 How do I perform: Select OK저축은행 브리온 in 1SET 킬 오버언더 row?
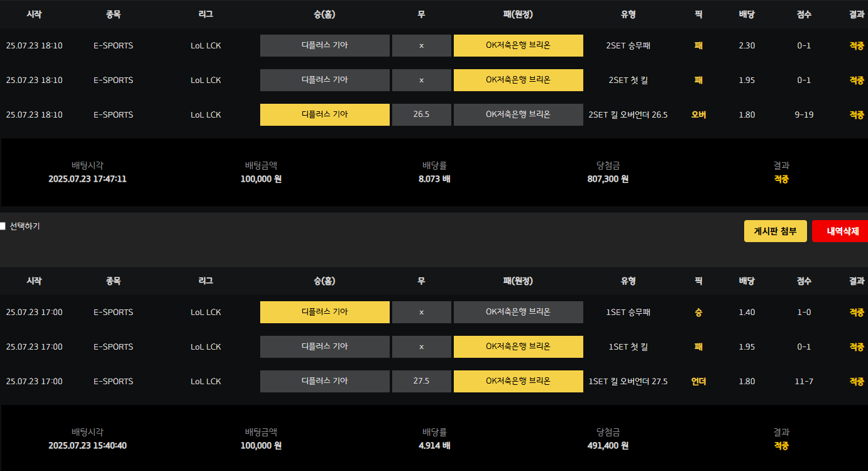click(x=518, y=381)
